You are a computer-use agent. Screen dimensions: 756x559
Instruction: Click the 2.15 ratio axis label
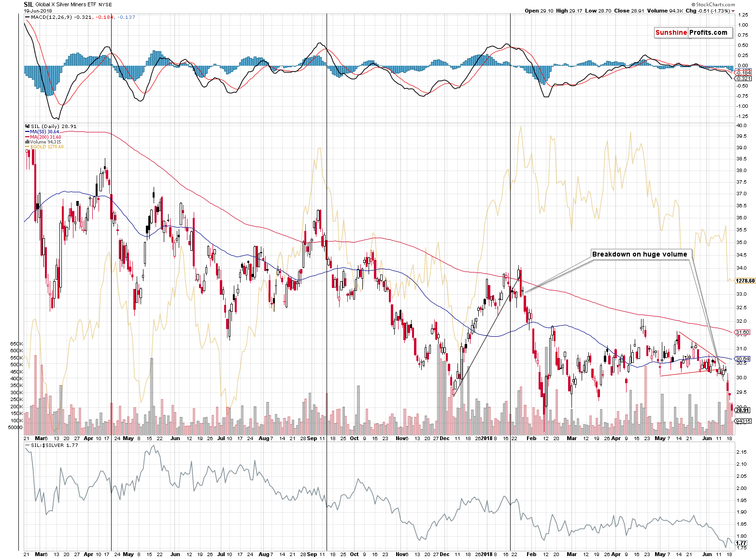click(742, 452)
